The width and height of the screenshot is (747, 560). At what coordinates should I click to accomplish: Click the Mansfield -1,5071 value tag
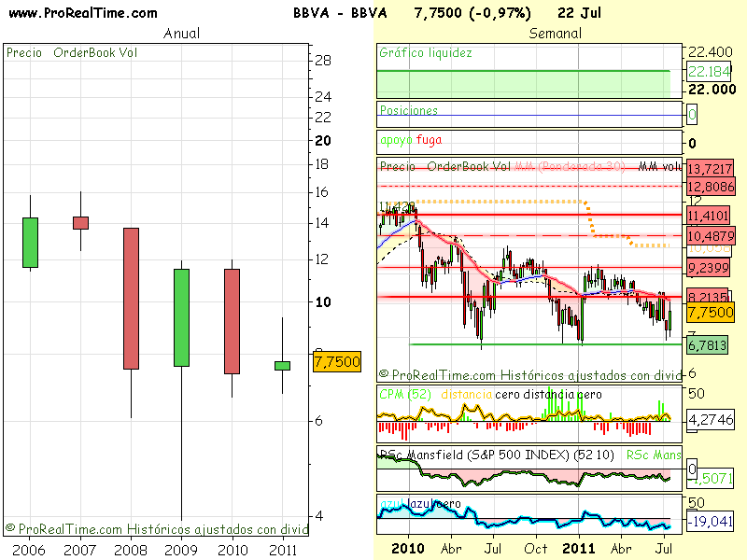[x=710, y=479]
